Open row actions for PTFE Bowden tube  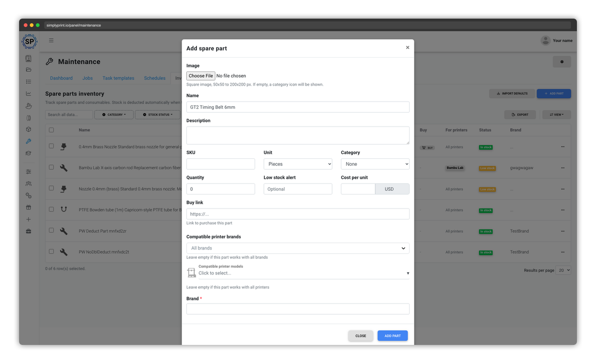562,210
